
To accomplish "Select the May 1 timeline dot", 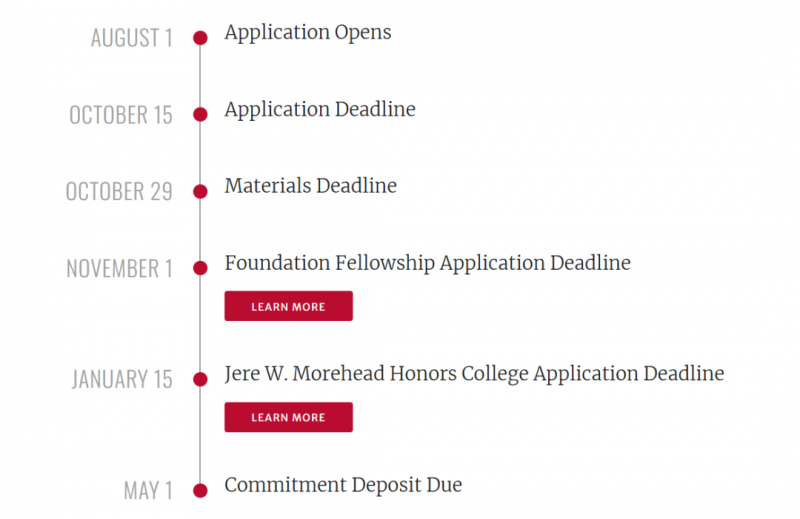I will tap(200, 490).
